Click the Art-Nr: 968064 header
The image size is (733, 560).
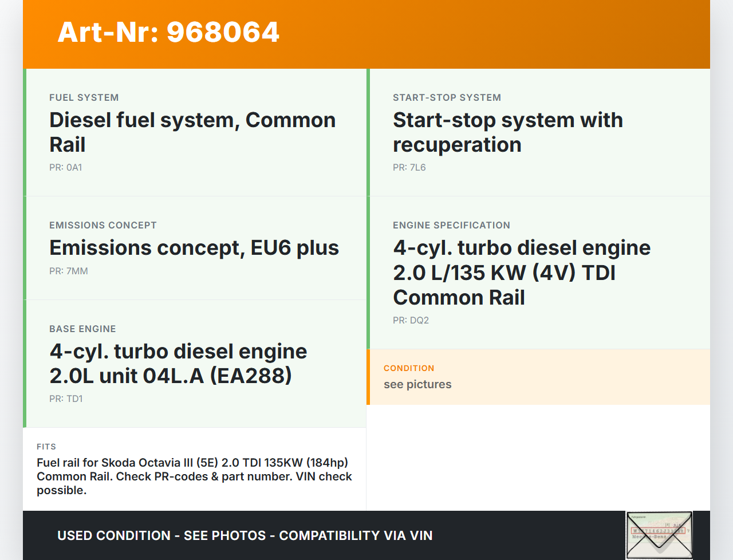point(168,32)
